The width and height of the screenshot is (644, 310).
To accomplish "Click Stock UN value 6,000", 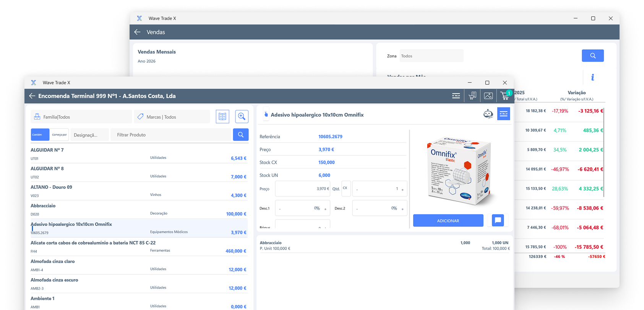I will [324, 175].
